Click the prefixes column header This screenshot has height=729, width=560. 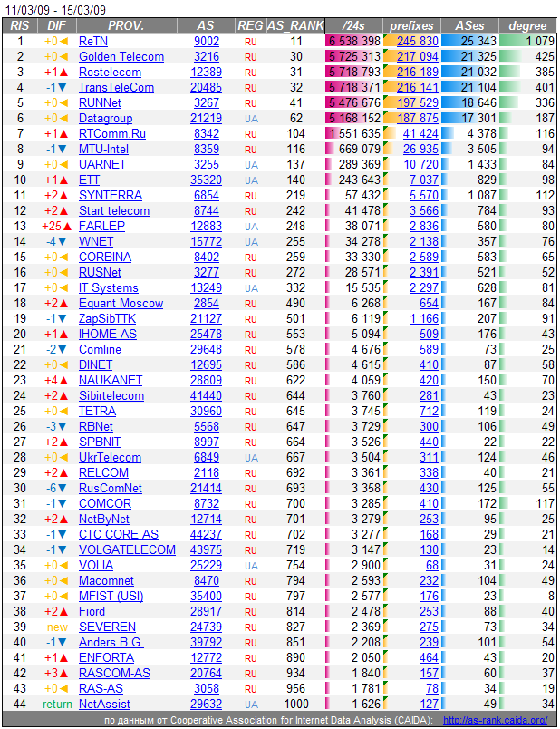[x=411, y=26]
